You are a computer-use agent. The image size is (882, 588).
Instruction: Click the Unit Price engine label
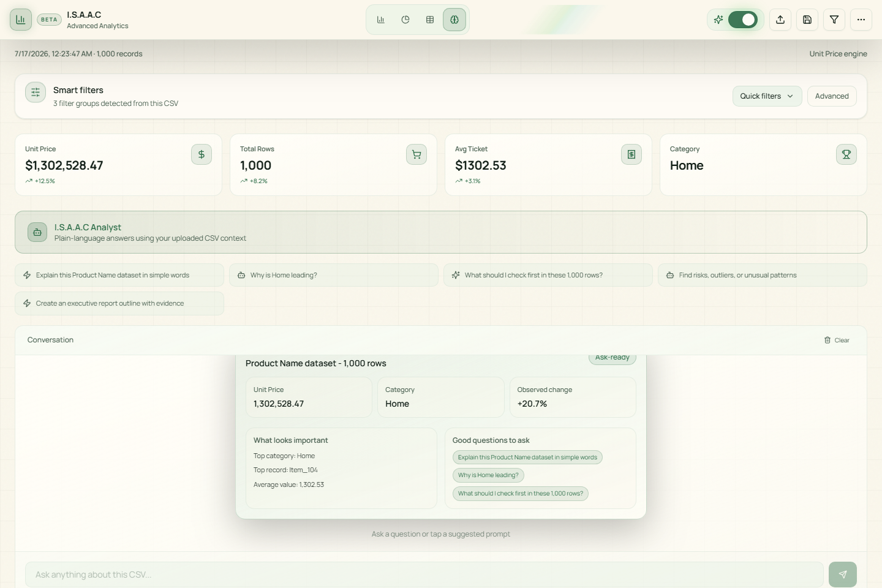coord(838,54)
